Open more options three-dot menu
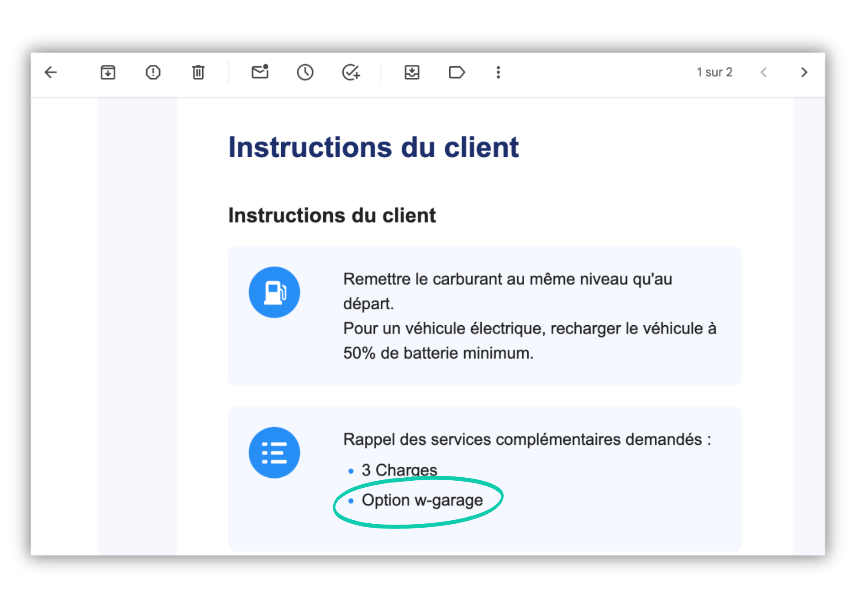 coord(498,72)
